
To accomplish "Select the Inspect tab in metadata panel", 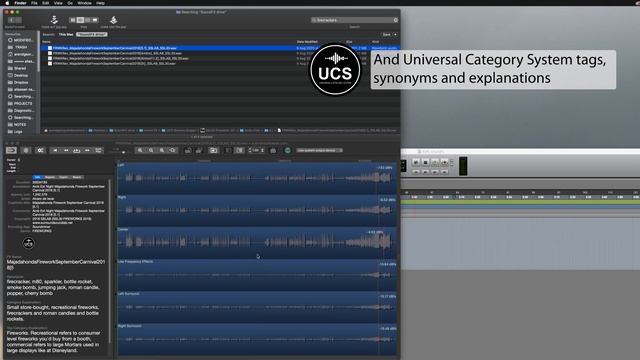I will (x=63, y=177).
